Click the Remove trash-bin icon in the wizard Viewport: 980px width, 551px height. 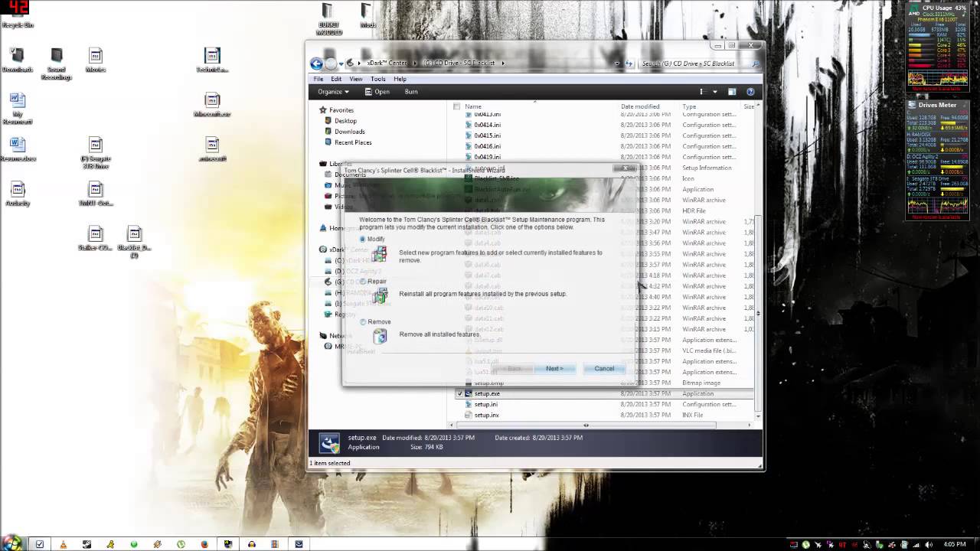pos(380,335)
